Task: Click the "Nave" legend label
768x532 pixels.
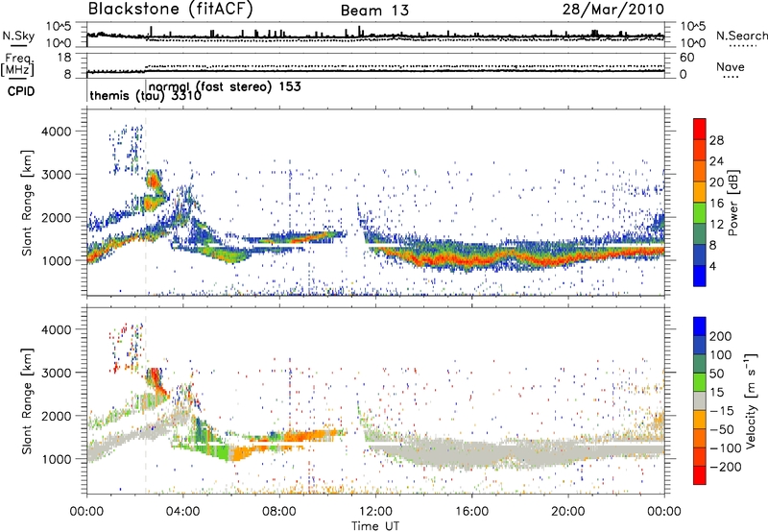Action: [x=730, y=67]
